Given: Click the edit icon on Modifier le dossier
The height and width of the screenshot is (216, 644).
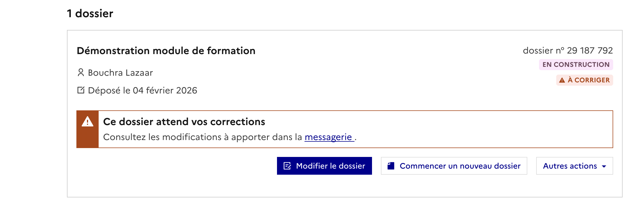Looking at the screenshot, I should 287,166.
